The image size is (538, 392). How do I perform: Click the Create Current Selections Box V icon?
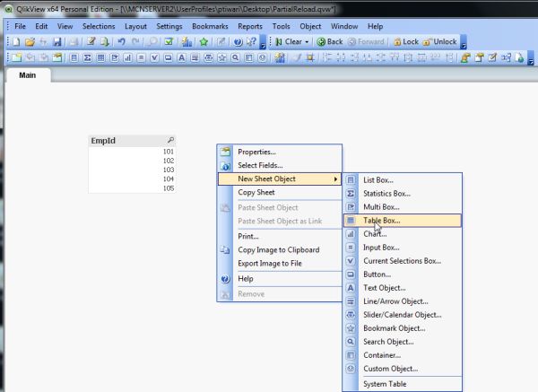(x=154, y=58)
